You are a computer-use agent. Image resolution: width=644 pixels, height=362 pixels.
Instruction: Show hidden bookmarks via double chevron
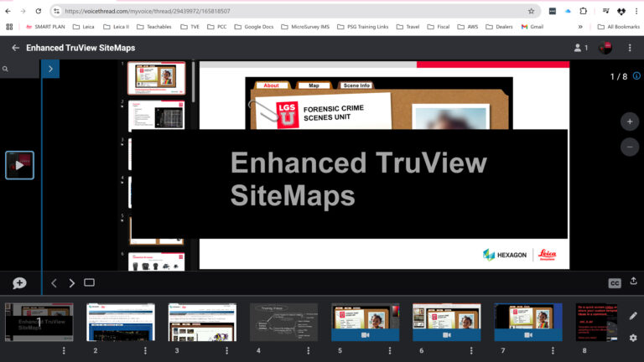[580, 27]
